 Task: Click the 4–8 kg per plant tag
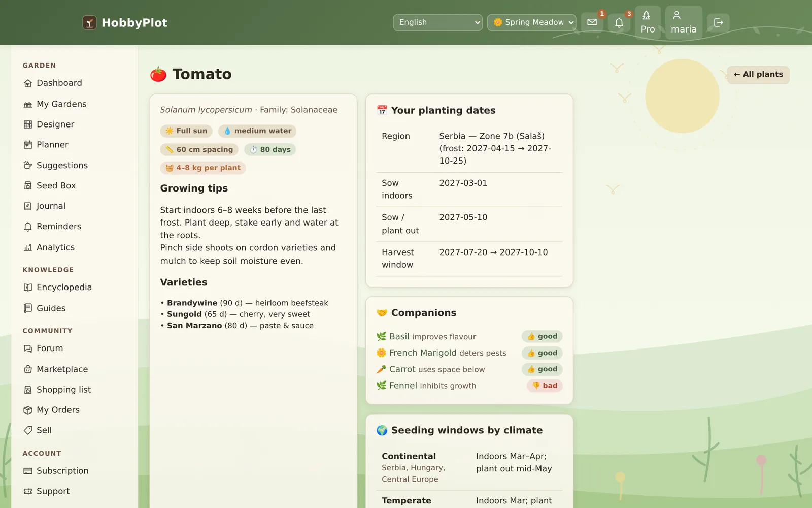tap(203, 168)
